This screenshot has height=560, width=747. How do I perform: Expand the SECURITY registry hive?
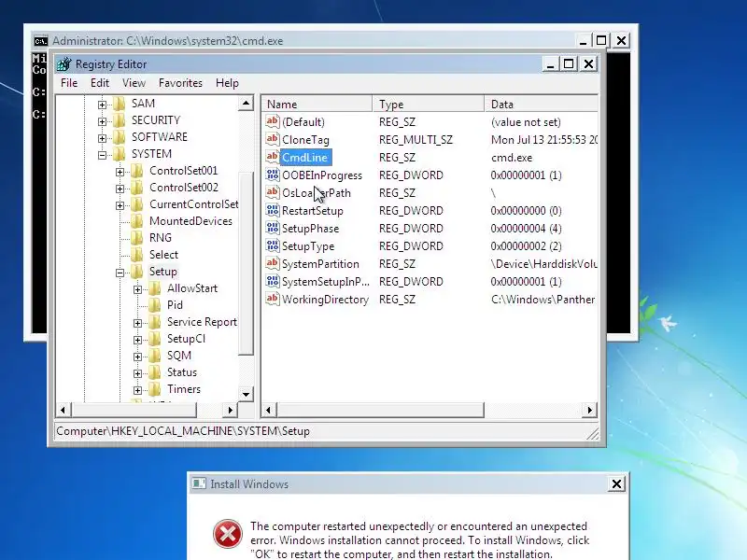coord(102,121)
